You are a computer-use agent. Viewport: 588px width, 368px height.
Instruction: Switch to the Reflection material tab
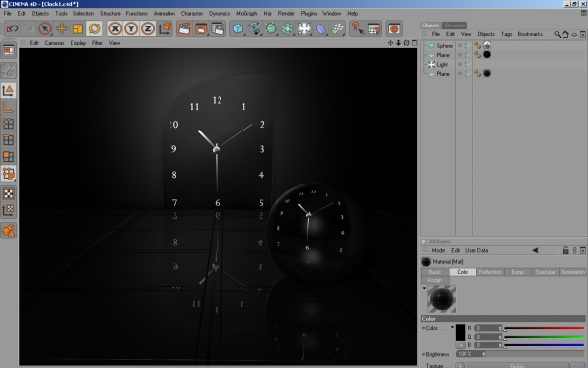[490, 272]
